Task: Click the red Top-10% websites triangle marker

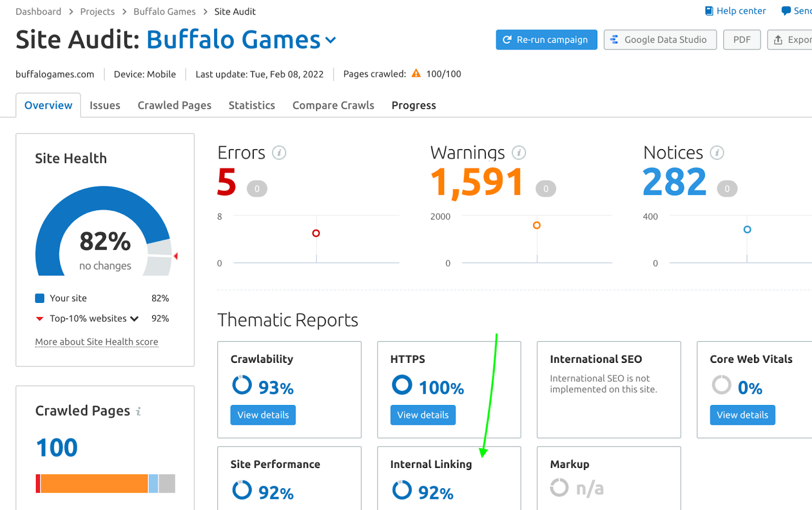Action: tap(40, 319)
